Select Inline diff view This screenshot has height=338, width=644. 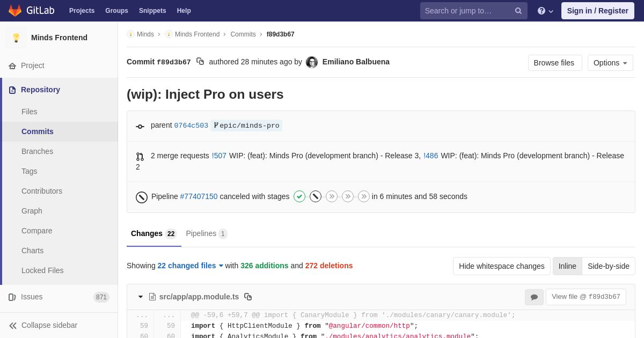tap(567, 266)
